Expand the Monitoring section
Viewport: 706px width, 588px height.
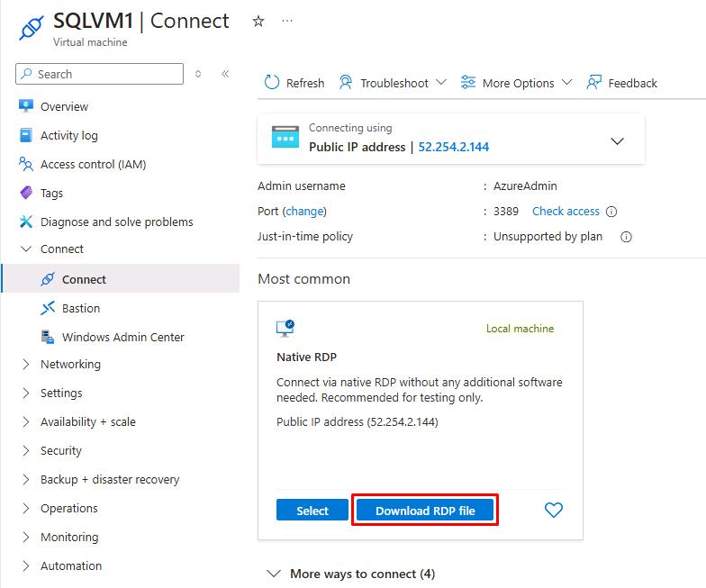click(x=26, y=537)
